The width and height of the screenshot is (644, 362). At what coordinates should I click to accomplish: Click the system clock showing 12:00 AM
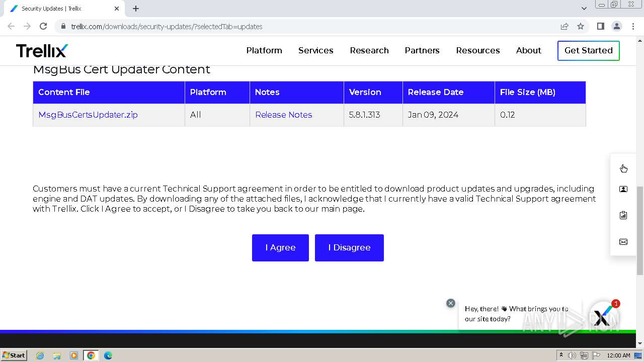(x=618, y=355)
